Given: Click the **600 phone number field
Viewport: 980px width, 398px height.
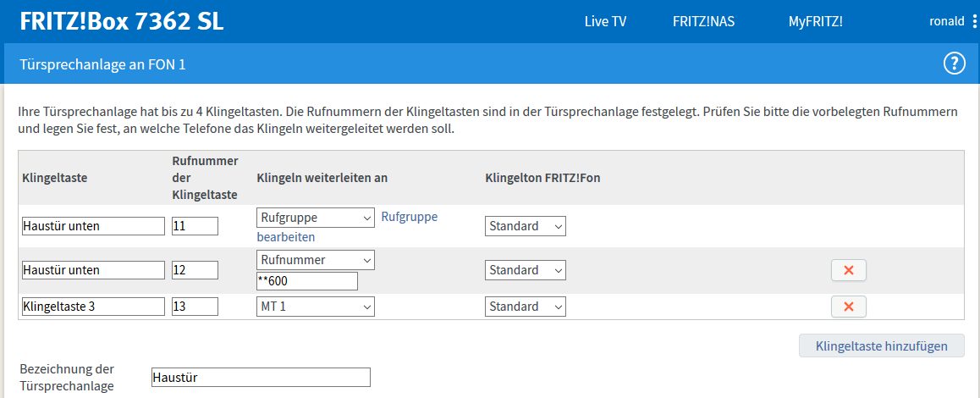Looking at the screenshot, I should pyautogui.click(x=307, y=282).
